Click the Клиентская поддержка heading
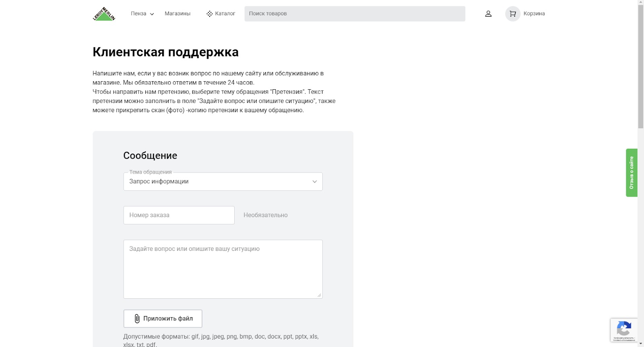This screenshot has height=347, width=644. [x=165, y=52]
